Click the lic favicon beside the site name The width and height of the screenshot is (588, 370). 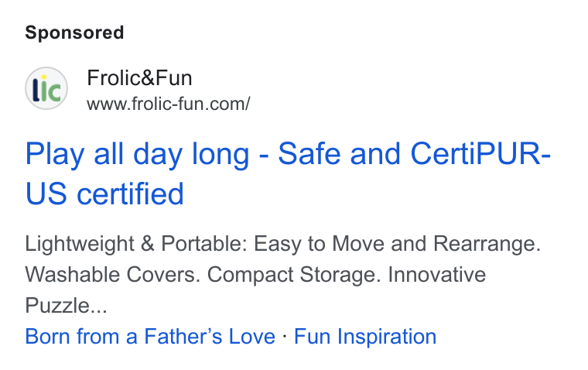pyautogui.click(x=46, y=88)
